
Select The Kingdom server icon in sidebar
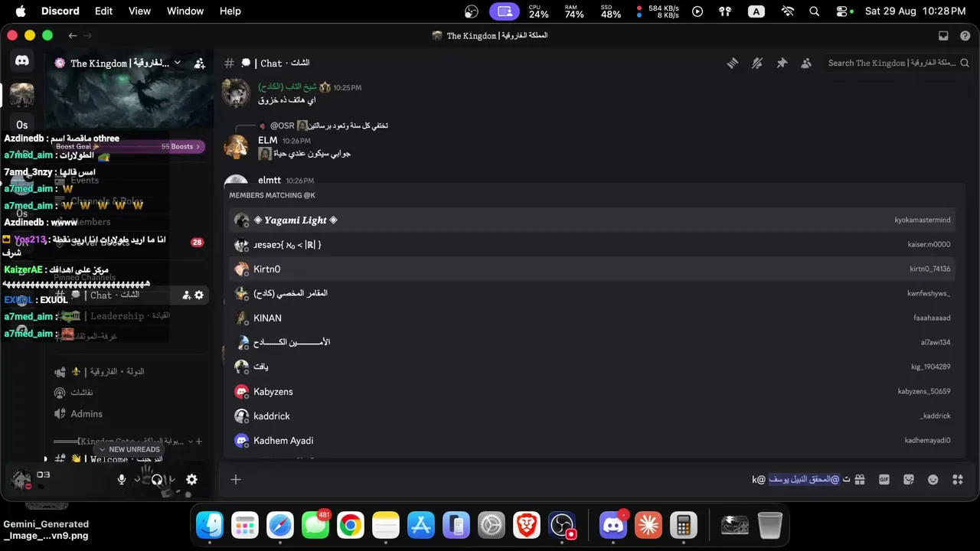21,95
